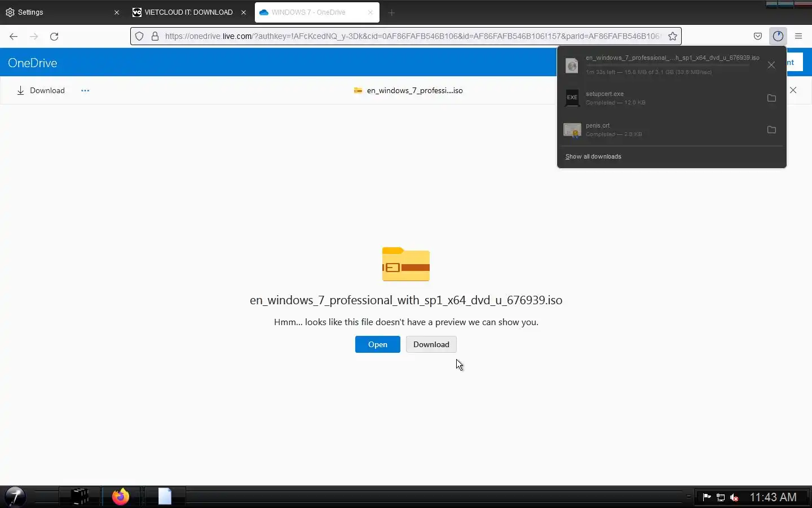Screen dimensions: 812x508
Task: Open containing folder for setupcert.exe
Action: click(x=771, y=98)
